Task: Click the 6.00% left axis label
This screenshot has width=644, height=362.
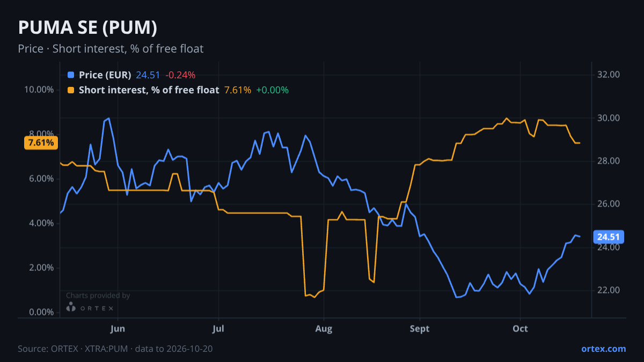Action: [41, 179]
